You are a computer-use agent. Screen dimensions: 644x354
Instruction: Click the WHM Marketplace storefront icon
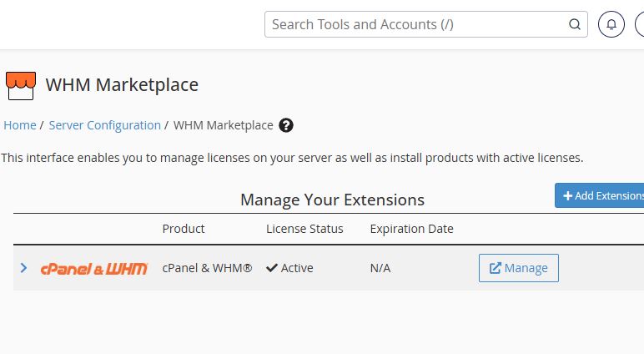click(x=21, y=85)
